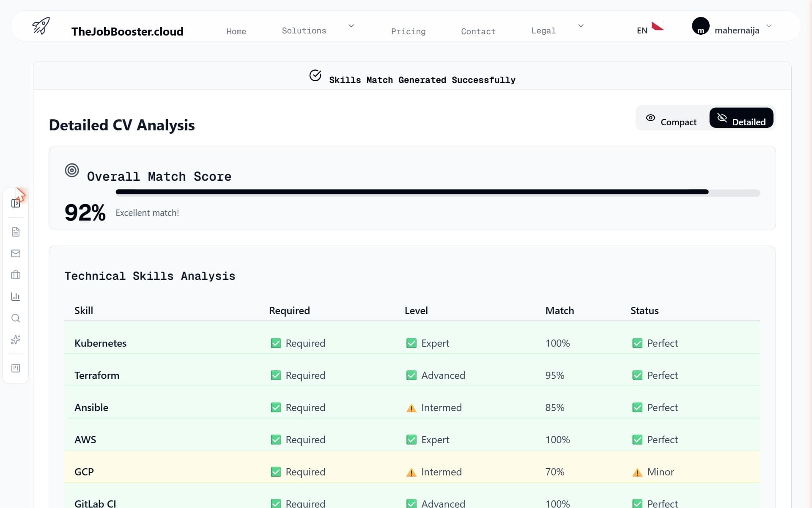This screenshot has height=508, width=812.
Task: Click the Status column header
Action: click(x=645, y=310)
